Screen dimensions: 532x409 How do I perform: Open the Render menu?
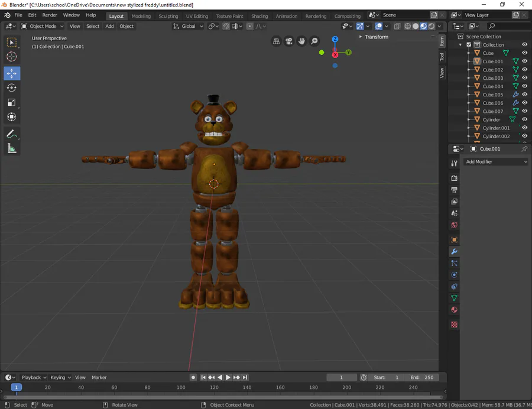50,15
